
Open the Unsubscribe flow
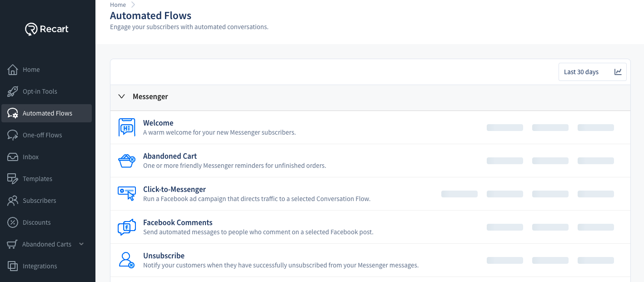tap(164, 256)
